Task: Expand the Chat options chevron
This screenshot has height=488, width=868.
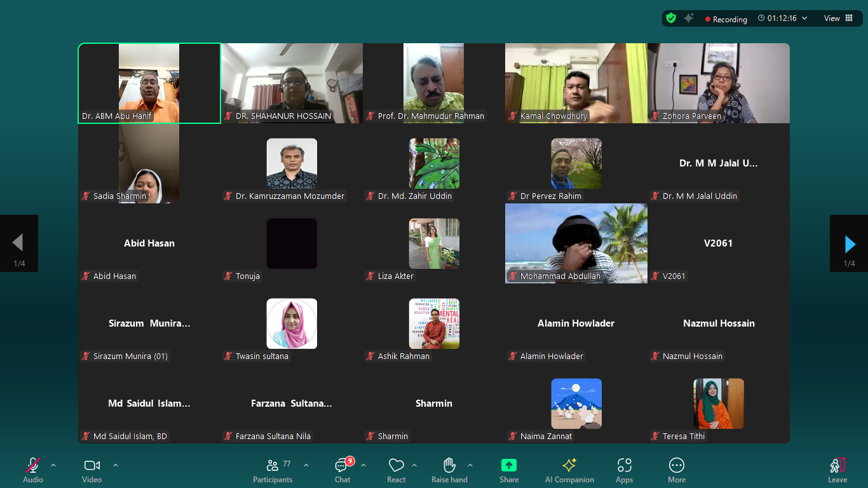Action: pos(363,465)
